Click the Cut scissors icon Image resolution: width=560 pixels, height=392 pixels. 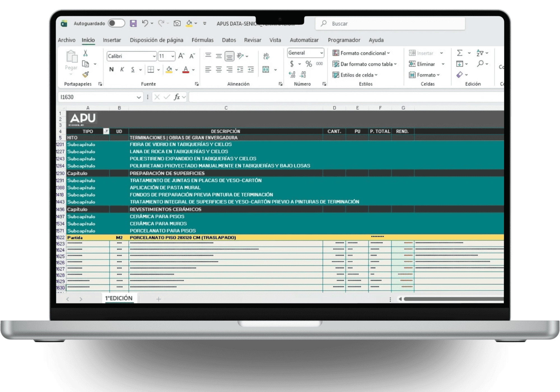pyautogui.click(x=85, y=53)
